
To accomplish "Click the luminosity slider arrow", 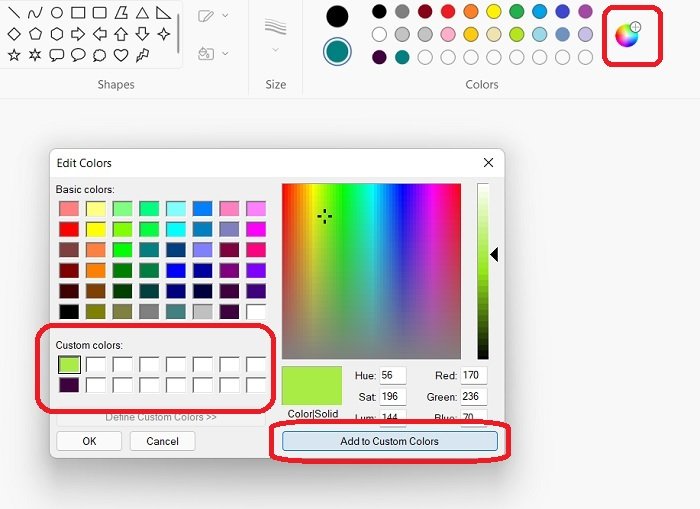I will [x=494, y=254].
